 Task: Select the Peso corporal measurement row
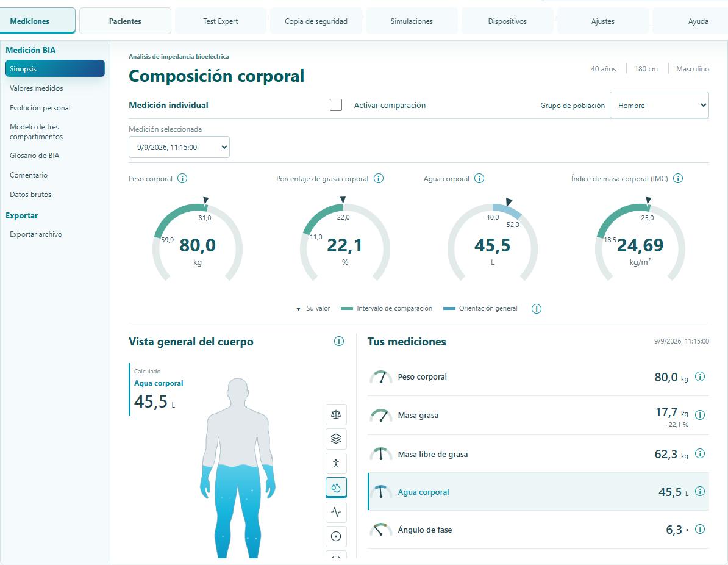[x=538, y=377]
